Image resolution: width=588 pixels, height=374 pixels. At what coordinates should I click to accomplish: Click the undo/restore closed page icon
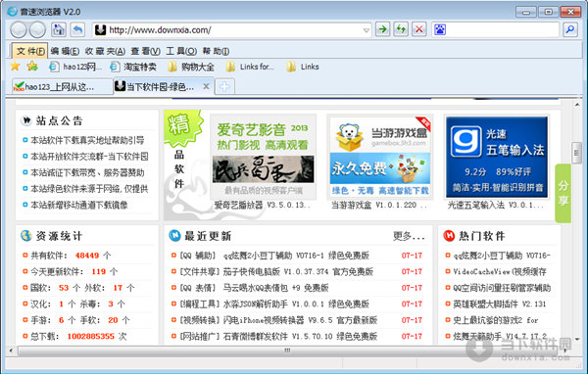coord(77,29)
